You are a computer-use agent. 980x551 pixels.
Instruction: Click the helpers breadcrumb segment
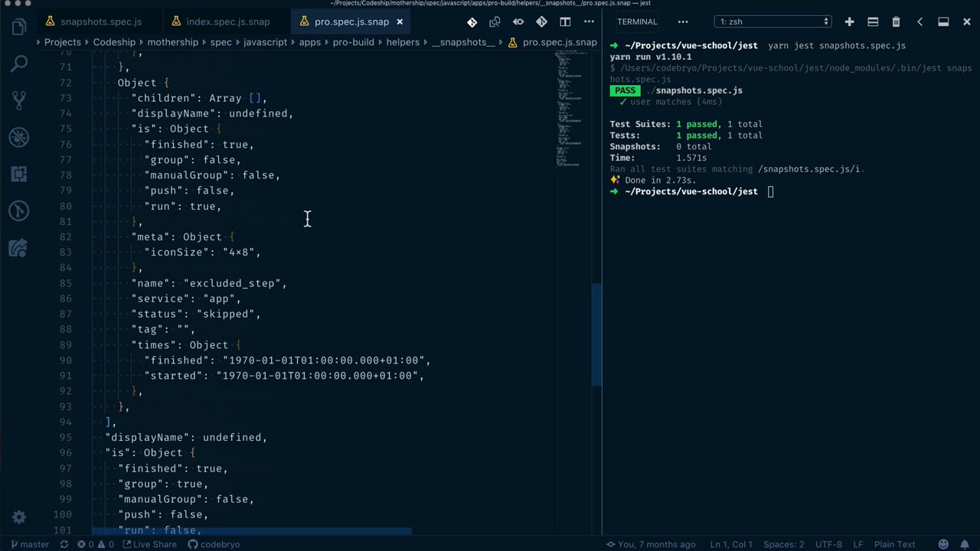pos(403,42)
